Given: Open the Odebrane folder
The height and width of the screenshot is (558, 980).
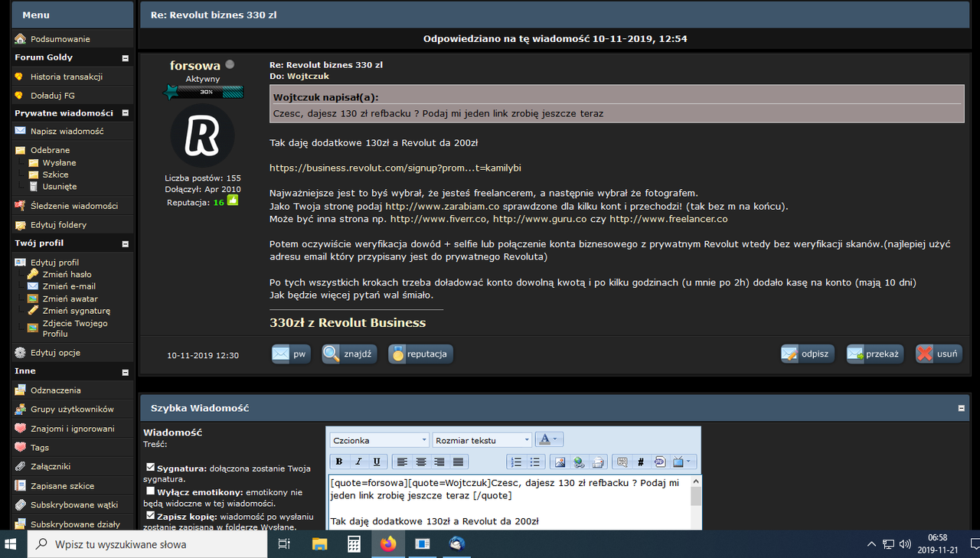Looking at the screenshot, I should pos(50,151).
